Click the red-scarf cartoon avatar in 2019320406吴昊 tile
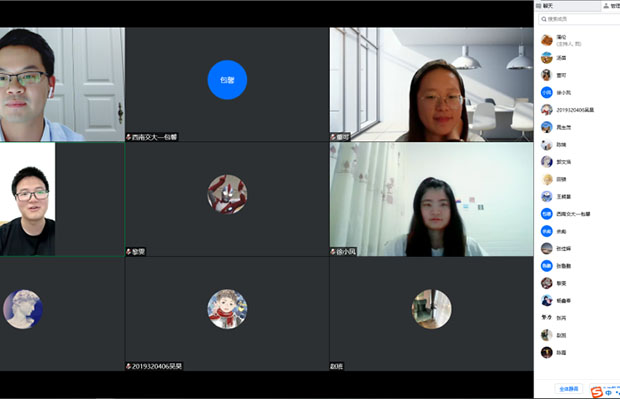Image resolution: width=620 pixels, height=400 pixels. [227, 309]
